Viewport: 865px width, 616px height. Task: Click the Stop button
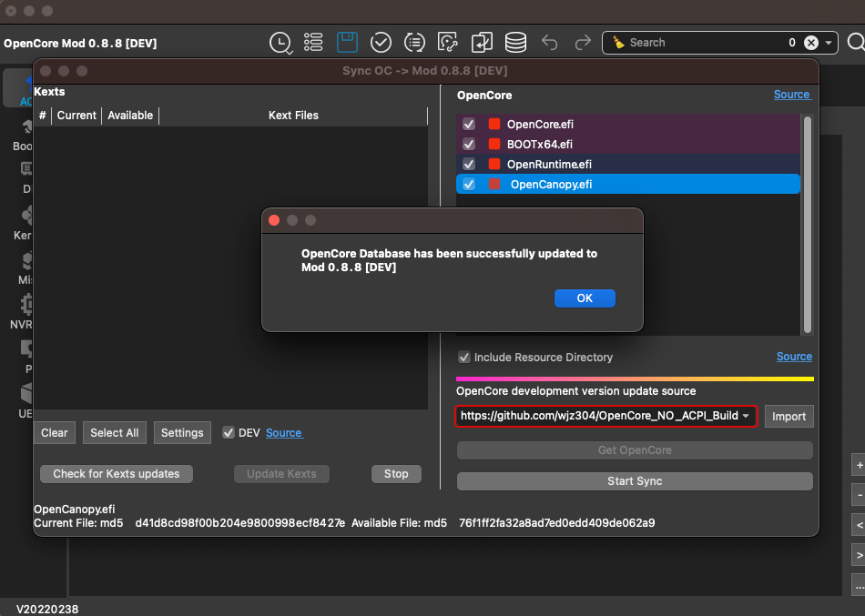[396, 474]
